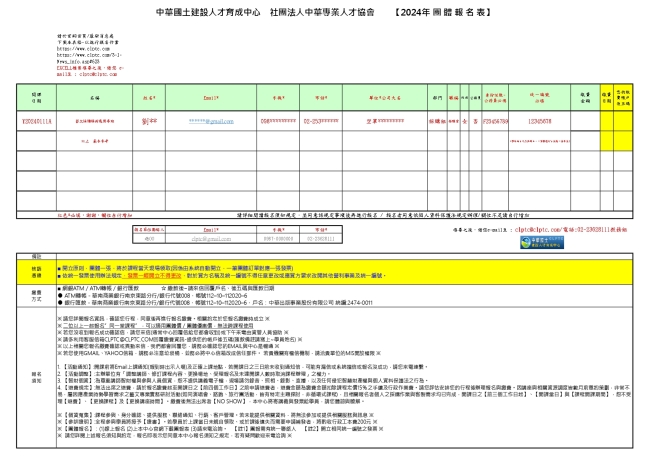
Task: Click the ******@gmail.com email link in the sample row
Action: (x=211, y=121)
